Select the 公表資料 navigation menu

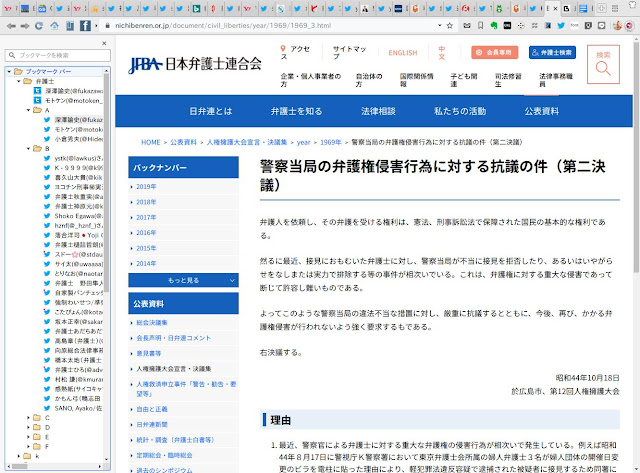(x=542, y=111)
